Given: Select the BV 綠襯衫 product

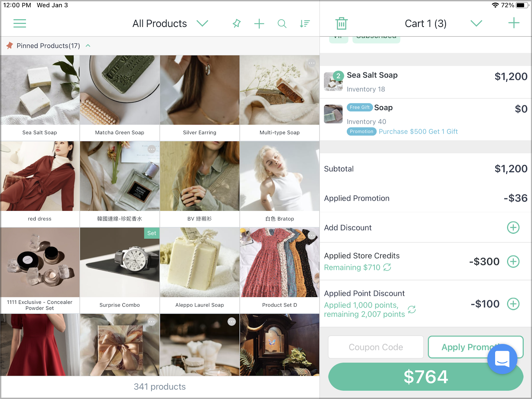Looking at the screenshot, I should coord(199,184).
